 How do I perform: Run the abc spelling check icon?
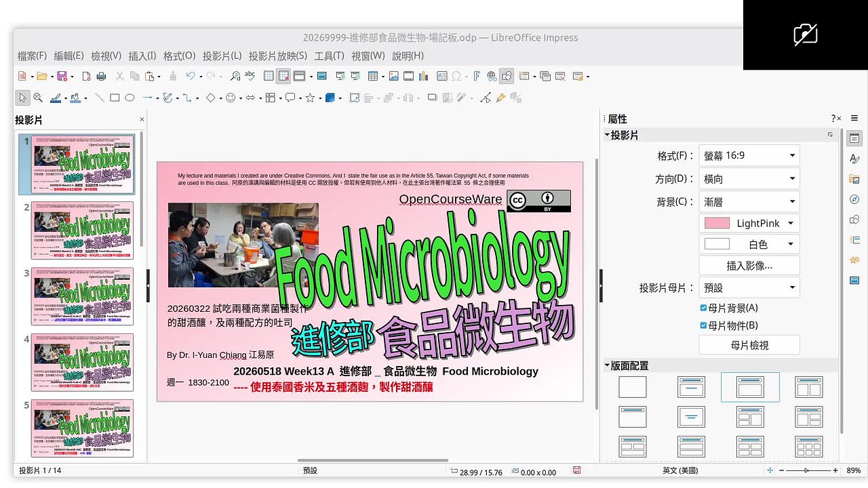(250, 76)
